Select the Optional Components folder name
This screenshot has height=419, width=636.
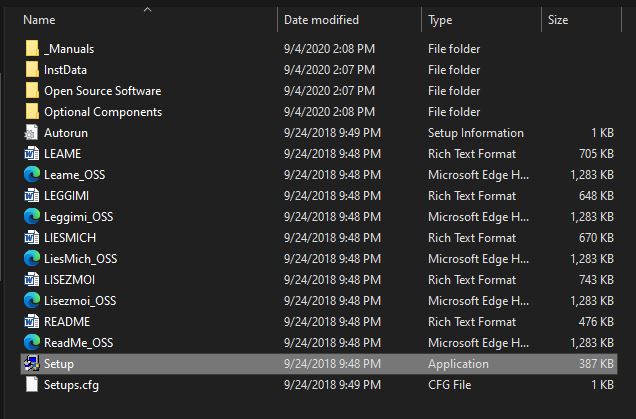click(x=103, y=112)
